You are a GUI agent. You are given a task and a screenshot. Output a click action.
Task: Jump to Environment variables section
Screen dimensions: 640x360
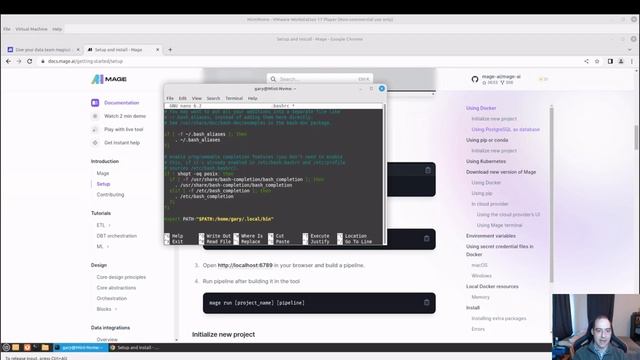tap(491, 236)
